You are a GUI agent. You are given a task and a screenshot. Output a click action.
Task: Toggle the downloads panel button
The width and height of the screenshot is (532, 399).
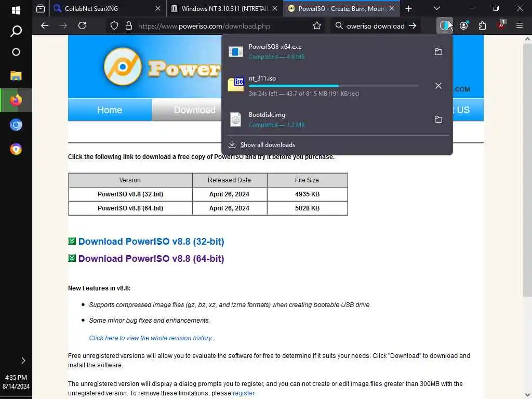point(445,26)
